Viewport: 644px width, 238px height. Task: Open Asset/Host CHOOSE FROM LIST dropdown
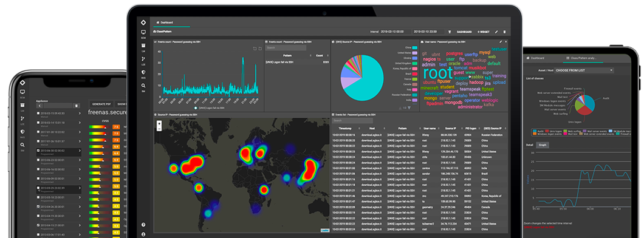click(584, 70)
